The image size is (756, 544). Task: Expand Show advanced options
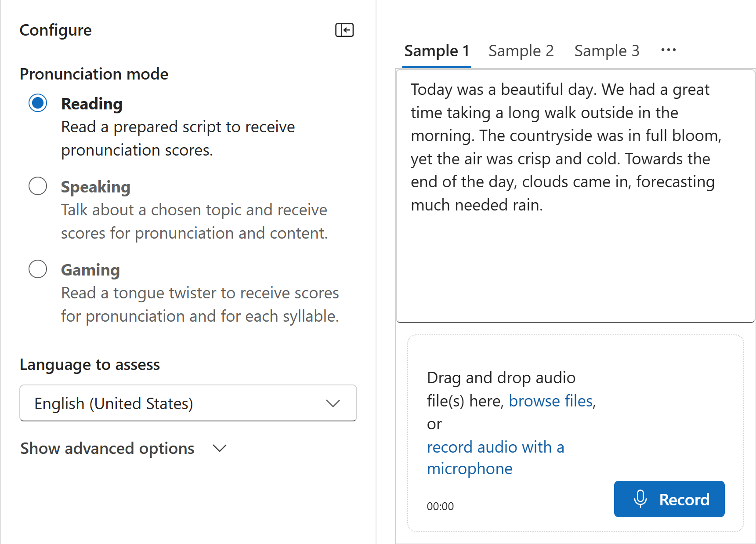(x=107, y=448)
